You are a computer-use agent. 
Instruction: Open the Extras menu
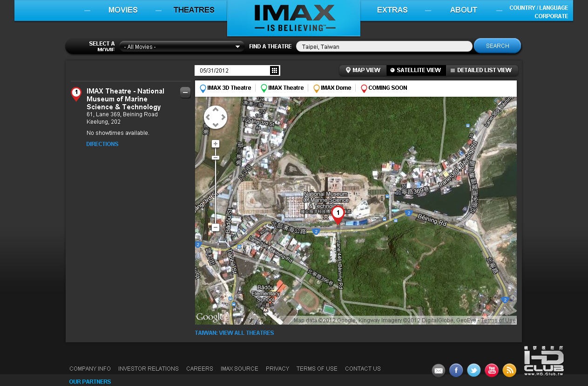point(392,10)
